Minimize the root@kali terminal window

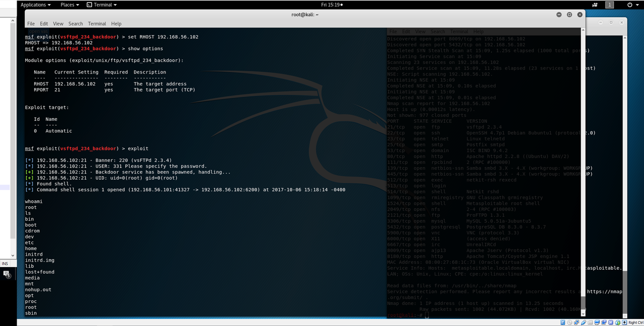560,15
